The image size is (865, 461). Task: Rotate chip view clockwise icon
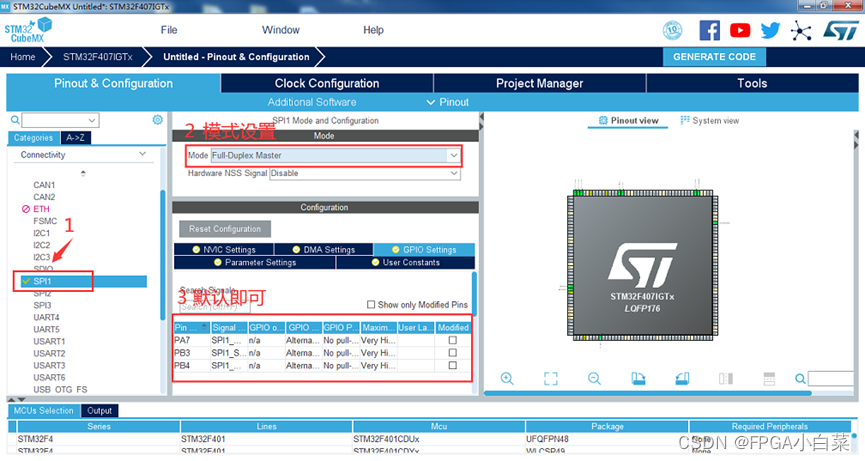[x=638, y=378]
